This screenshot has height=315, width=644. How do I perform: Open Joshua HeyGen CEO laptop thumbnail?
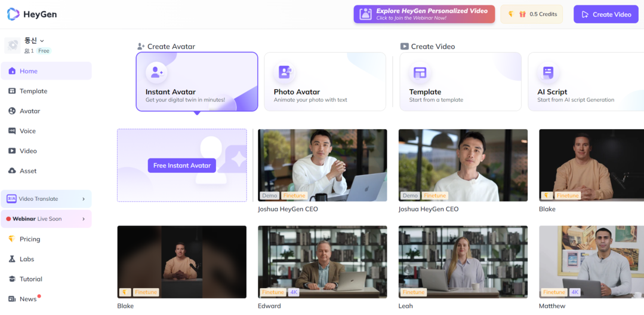tap(322, 166)
